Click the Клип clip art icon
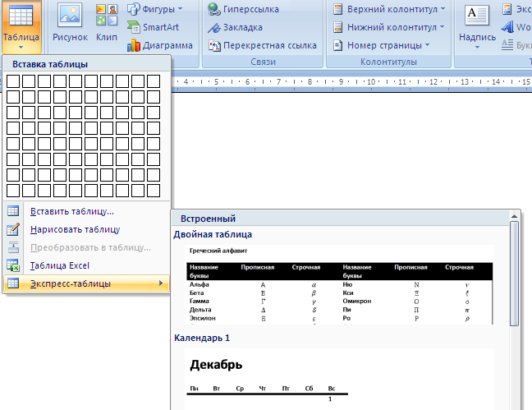Image resolution: width=532 pixels, height=410 pixels. (107, 15)
